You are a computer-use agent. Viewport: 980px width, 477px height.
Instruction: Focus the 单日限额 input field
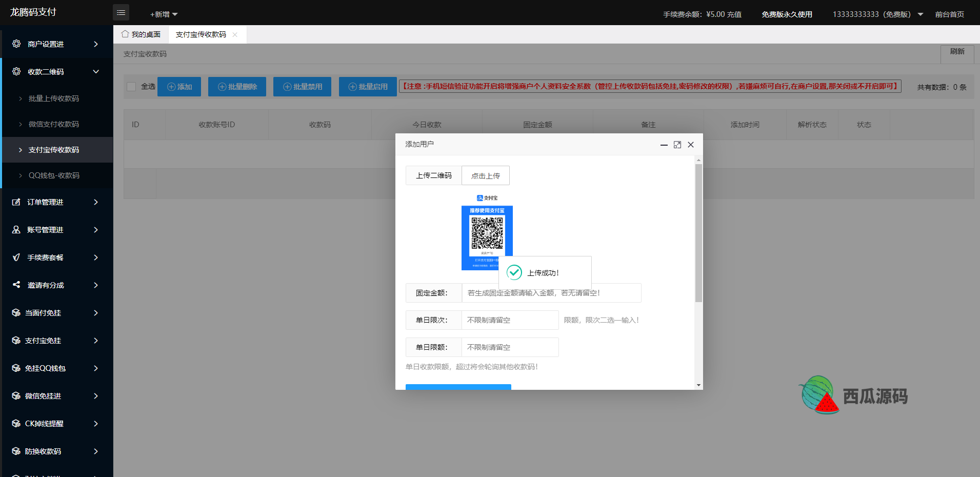point(510,347)
